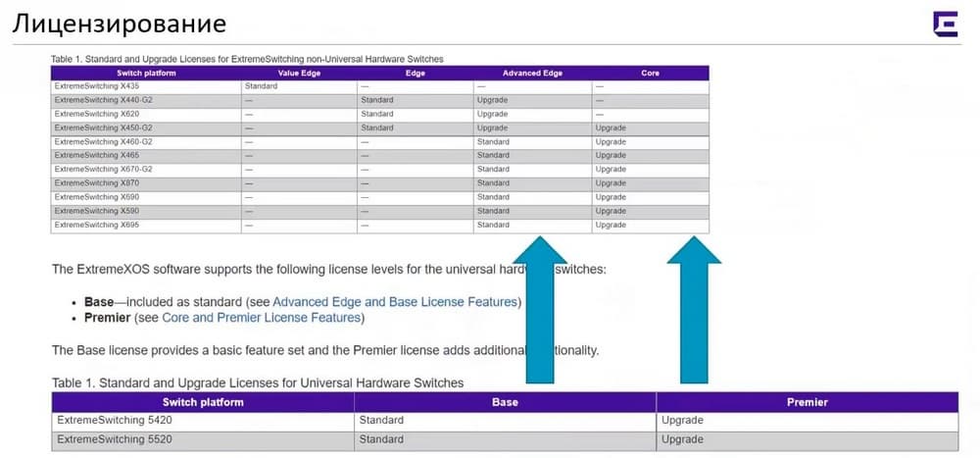Click Standard in the X670-G2 Advanced Edge cell
Screen dimensions: 980x458
pos(493,170)
